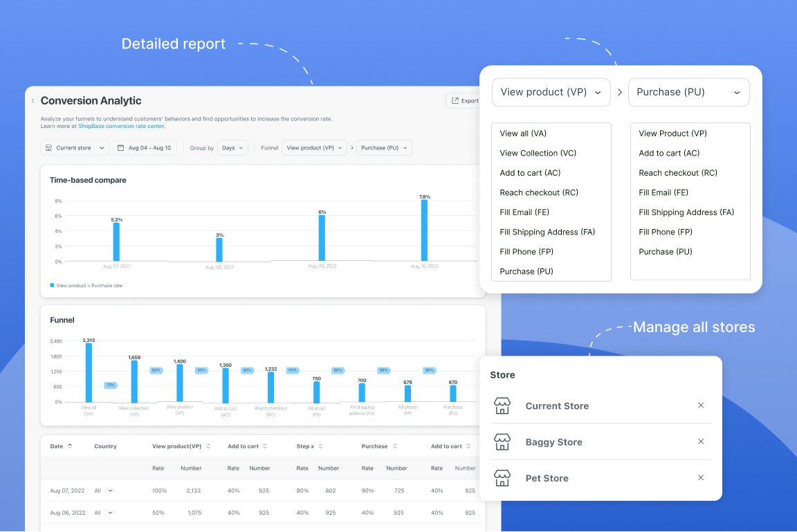
Task: Remove Baggy Store with its X icon
Action: pos(701,442)
